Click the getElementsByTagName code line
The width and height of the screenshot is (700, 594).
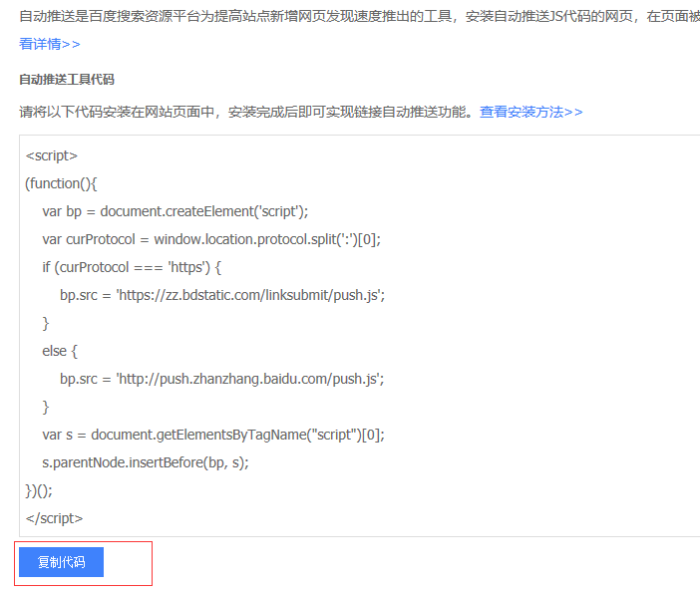point(213,435)
